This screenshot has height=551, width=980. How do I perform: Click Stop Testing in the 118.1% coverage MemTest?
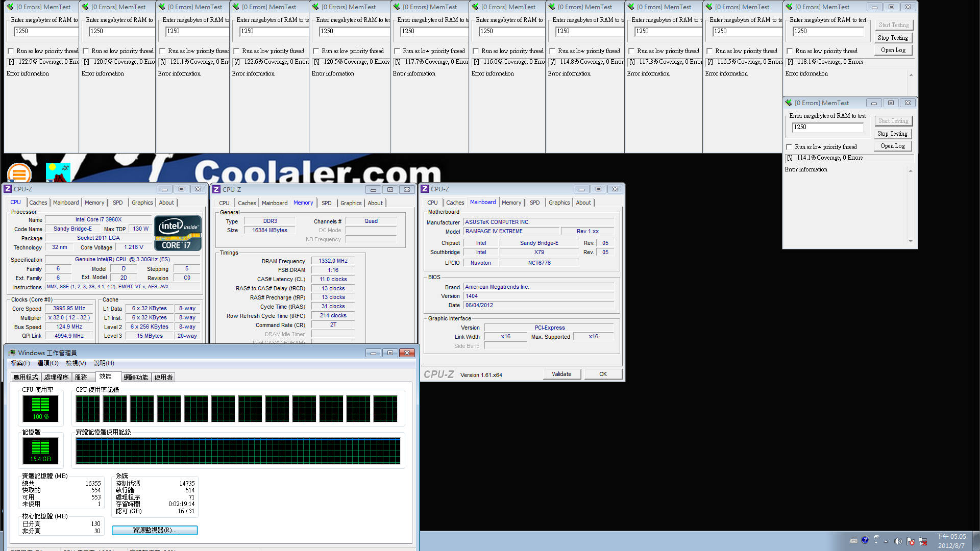click(893, 38)
